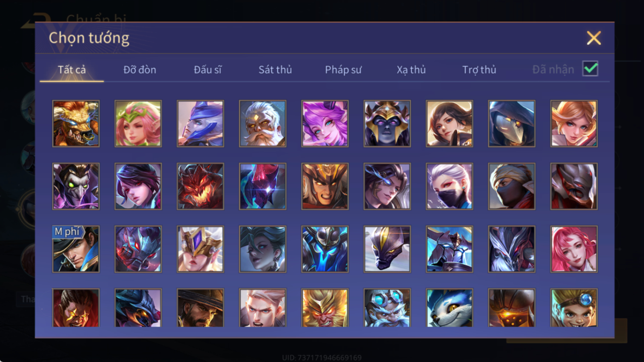Show the 'Pháp sư' hero category

pos(343,70)
